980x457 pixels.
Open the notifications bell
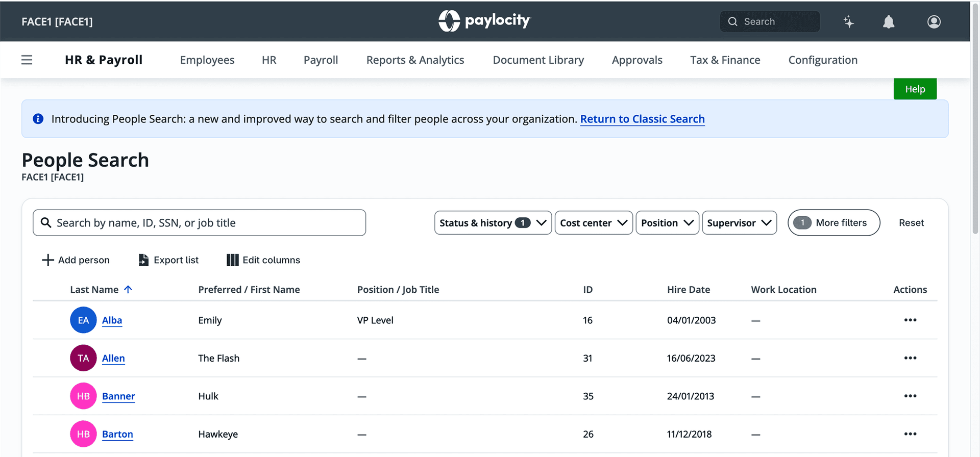pos(889,22)
